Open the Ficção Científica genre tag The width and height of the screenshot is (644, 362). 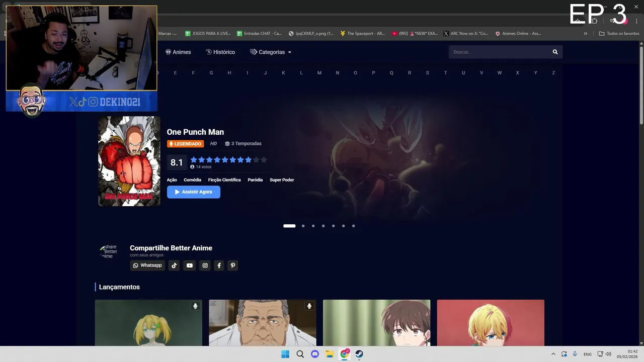pyautogui.click(x=224, y=180)
